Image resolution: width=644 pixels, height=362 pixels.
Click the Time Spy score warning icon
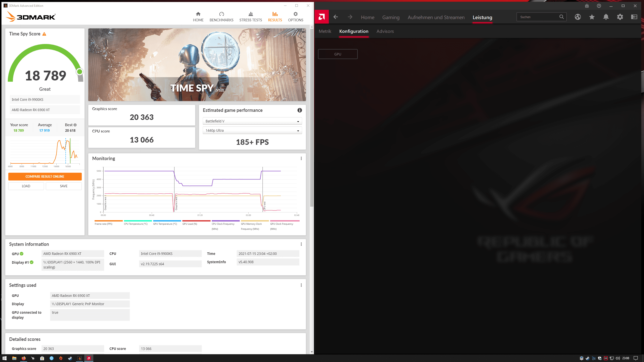[x=44, y=34]
